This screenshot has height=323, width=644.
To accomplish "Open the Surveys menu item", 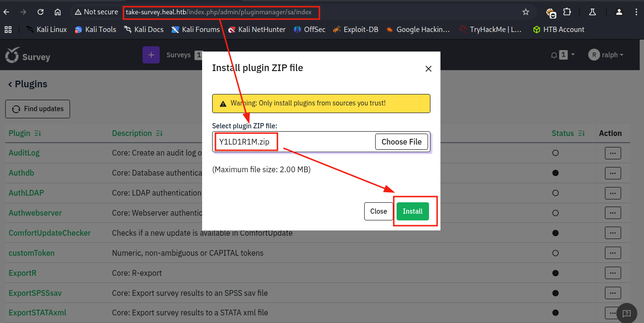I will pyautogui.click(x=179, y=55).
